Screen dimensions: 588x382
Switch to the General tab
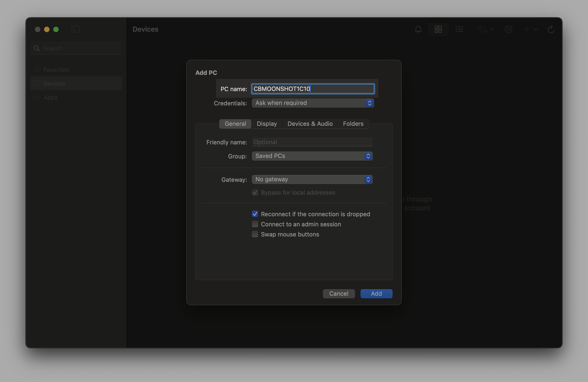click(x=235, y=124)
